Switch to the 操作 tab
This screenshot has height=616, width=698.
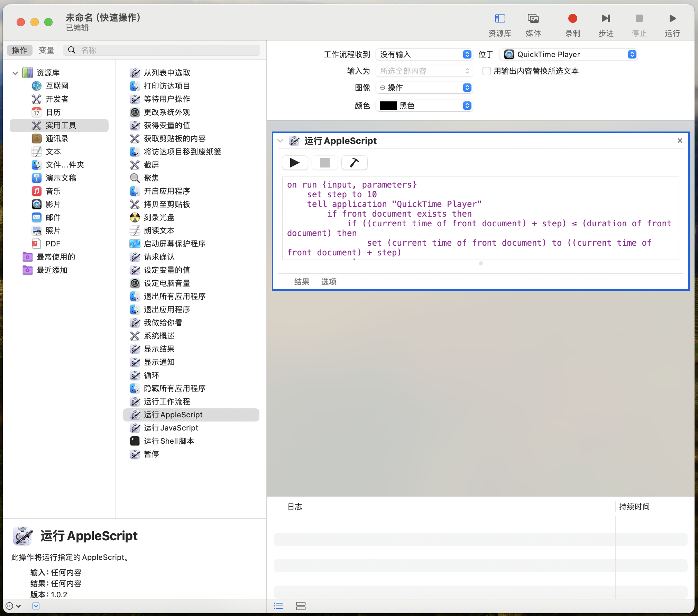click(20, 50)
